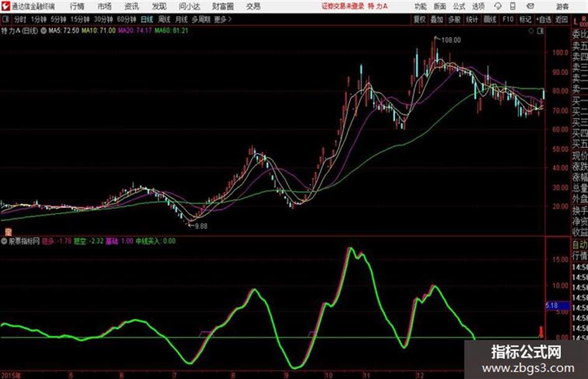Click the 游客 user account label
Image resolution: width=588 pixels, height=379 pixels.
click(562, 6)
